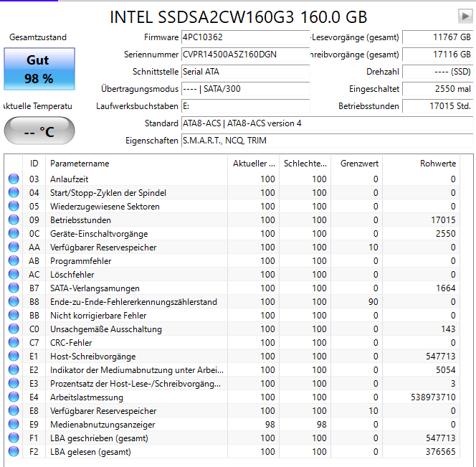Click the Firmware value field
The width and height of the screenshot is (476, 467).
click(x=244, y=37)
